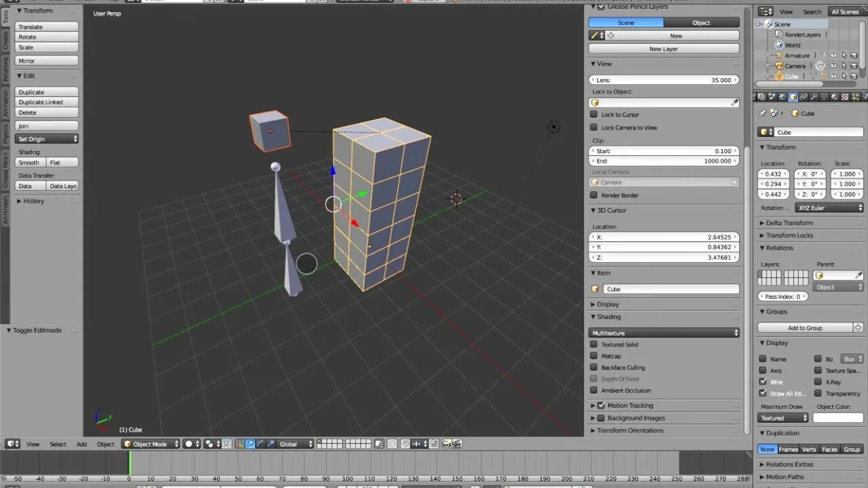Click the Translate button
Image resolution: width=868 pixels, height=488 pixels.
pyautogui.click(x=47, y=27)
